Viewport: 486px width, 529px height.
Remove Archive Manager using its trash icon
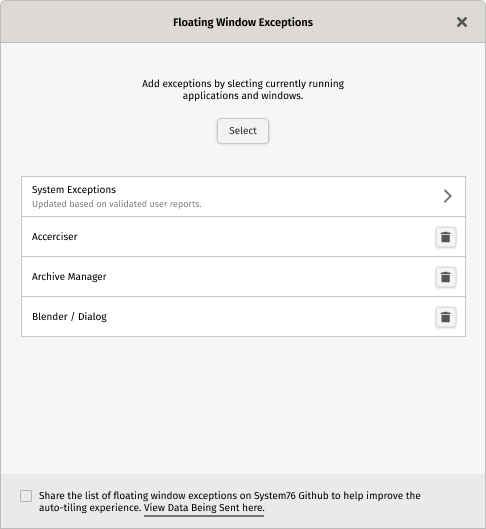(446, 277)
